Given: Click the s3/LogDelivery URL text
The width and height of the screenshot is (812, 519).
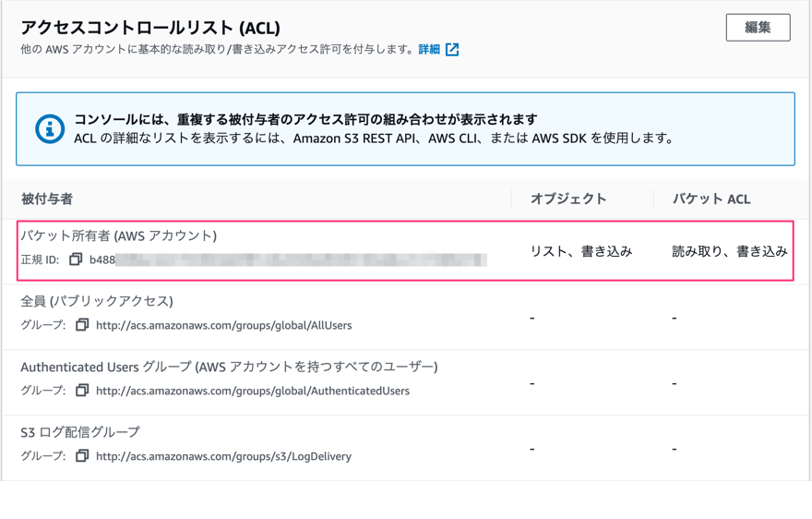Looking at the screenshot, I should (223, 456).
